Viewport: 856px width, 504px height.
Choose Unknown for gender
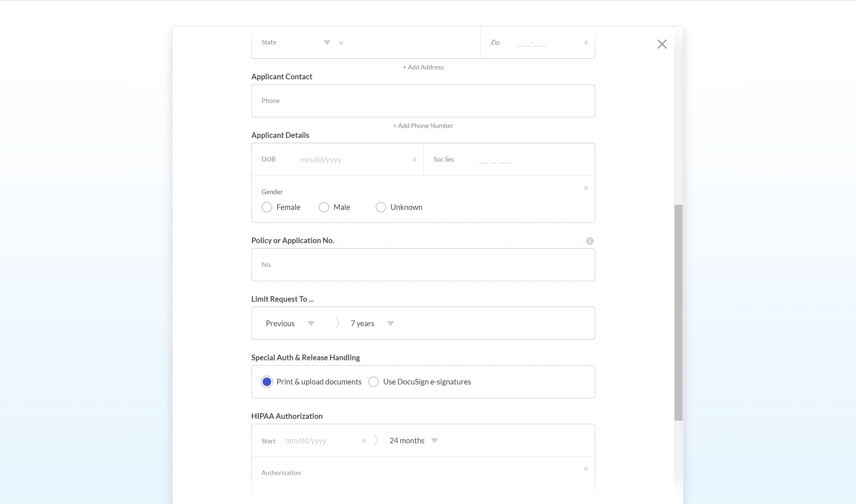pyautogui.click(x=380, y=207)
